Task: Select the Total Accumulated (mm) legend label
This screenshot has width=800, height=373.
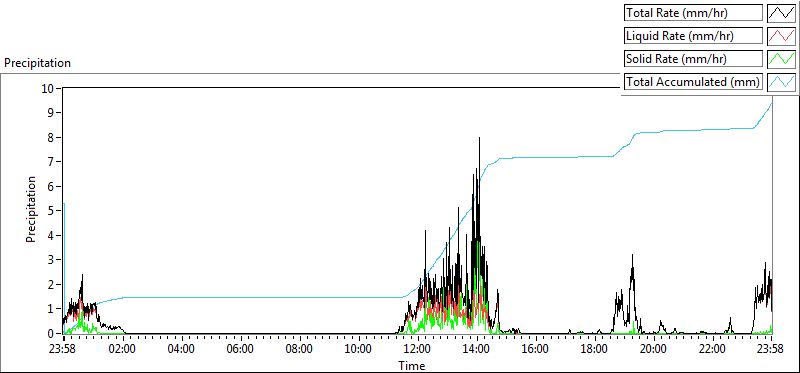Action: (693, 82)
